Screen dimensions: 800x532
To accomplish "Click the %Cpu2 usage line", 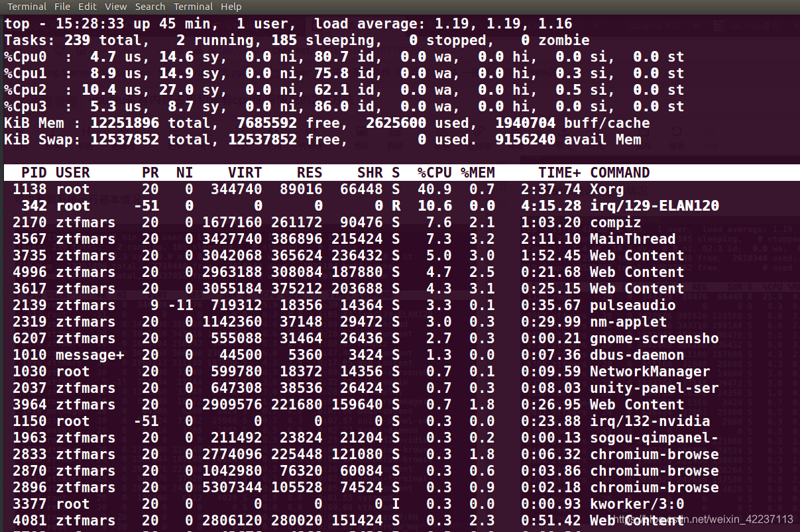I will (x=344, y=90).
